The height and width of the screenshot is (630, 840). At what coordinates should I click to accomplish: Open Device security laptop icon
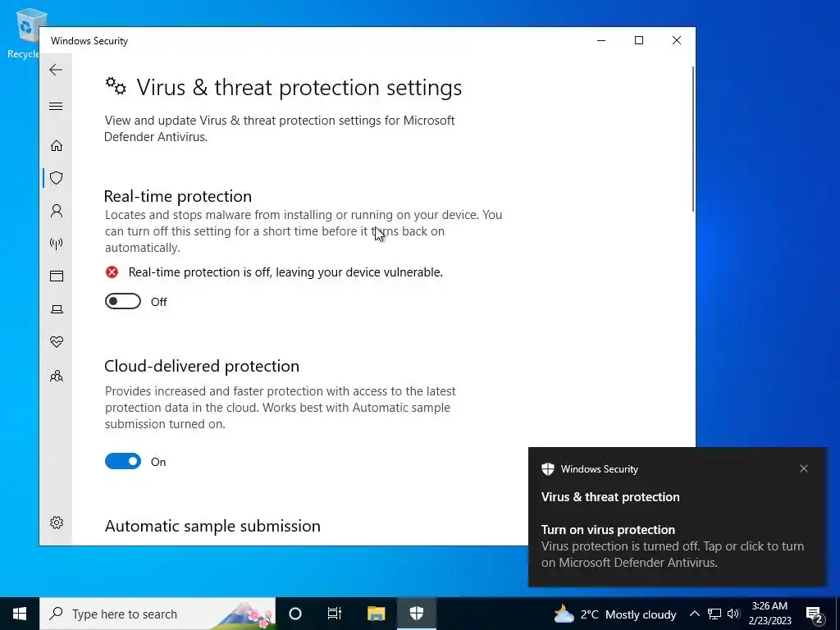pos(57,309)
